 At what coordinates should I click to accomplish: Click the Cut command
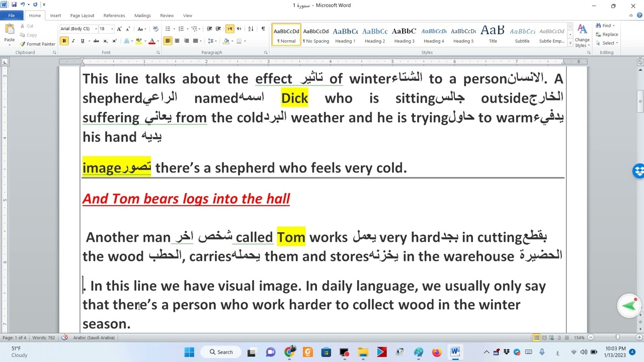click(27, 26)
